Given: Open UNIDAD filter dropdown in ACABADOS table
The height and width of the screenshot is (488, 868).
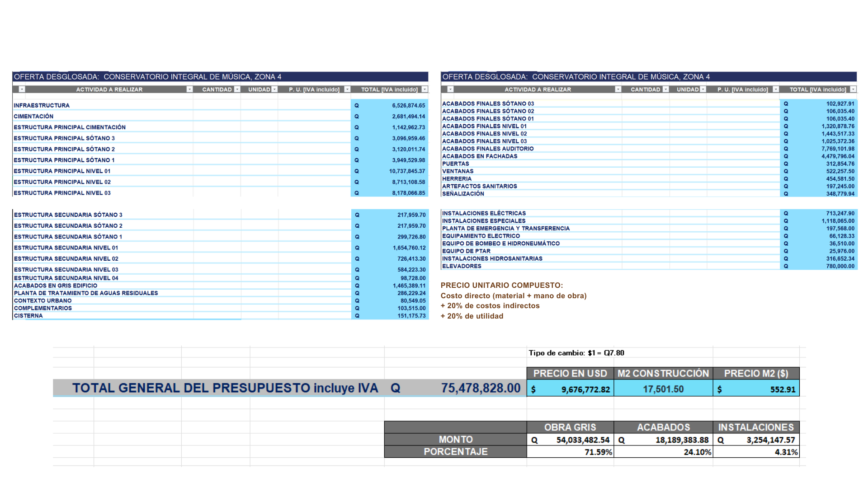Looking at the screenshot, I should (x=703, y=89).
